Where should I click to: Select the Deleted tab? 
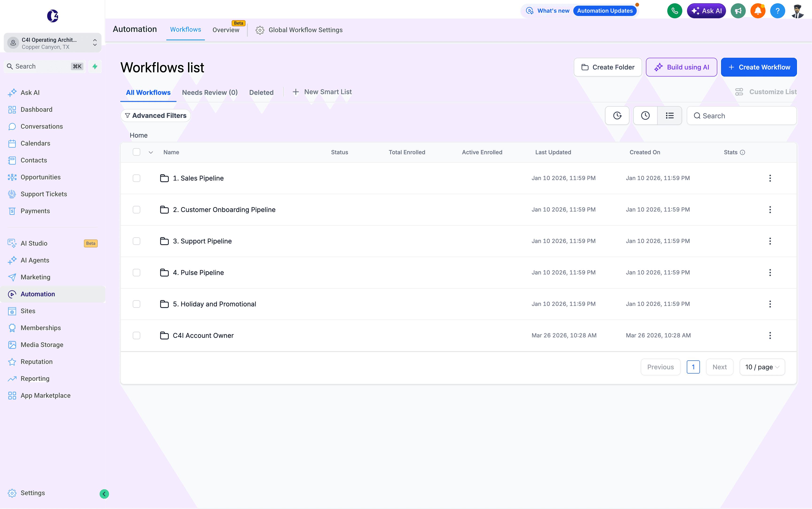[x=261, y=93]
